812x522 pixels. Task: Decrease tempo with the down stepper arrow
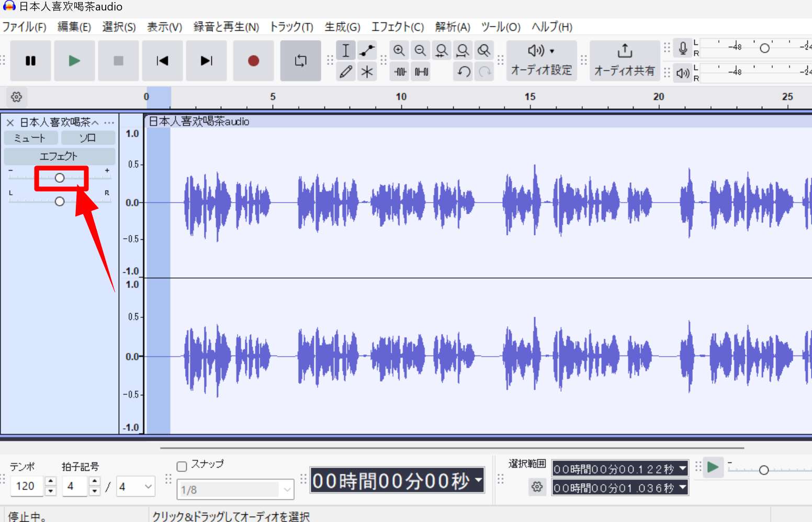[x=51, y=492]
